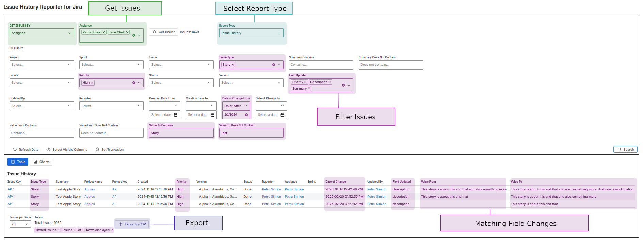
Task: Open the Status filter dropdown
Action: pos(181,83)
